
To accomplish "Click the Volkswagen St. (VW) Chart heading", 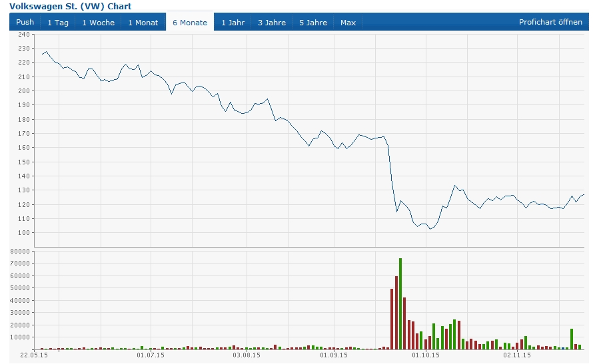I will [x=71, y=6].
